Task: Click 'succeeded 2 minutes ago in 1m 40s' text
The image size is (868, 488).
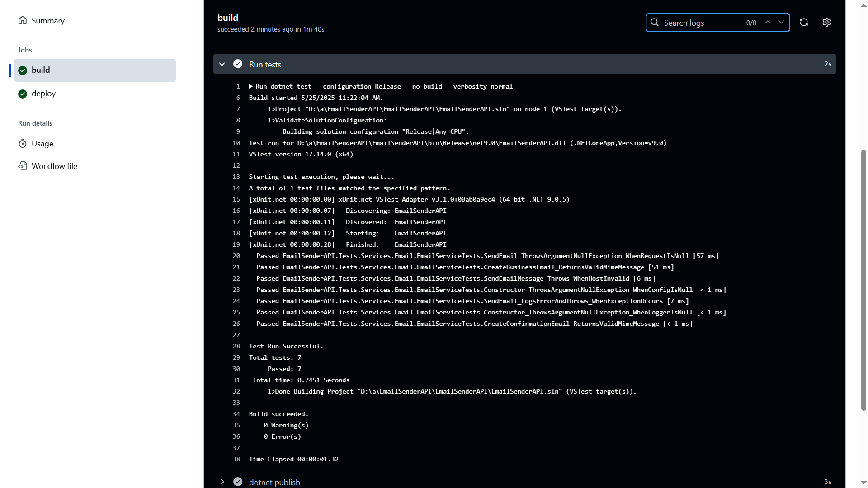Action: 271,29
